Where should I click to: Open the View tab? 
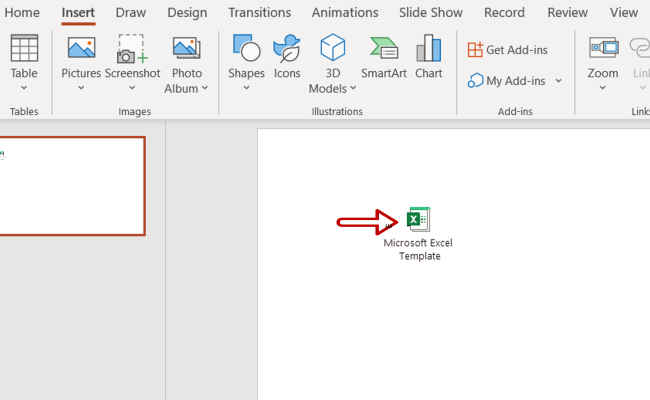click(x=623, y=12)
